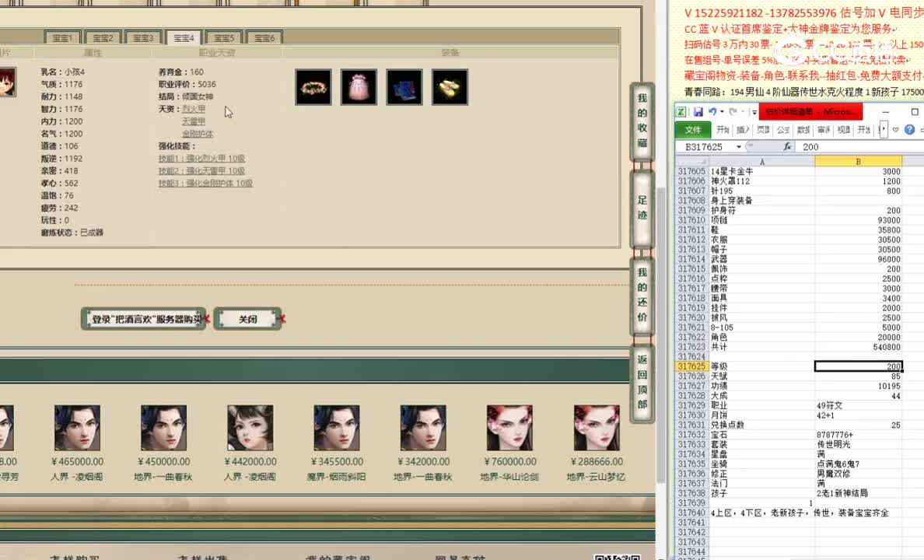The height and width of the screenshot is (560, 924).
Task: Click the heart icon beside Excel's Help button
Action: (896, 129)
